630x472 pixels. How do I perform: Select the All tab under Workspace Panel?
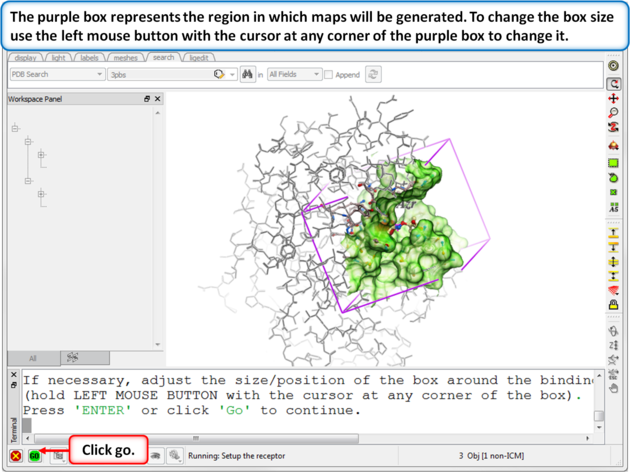click(x=32, y=358)
